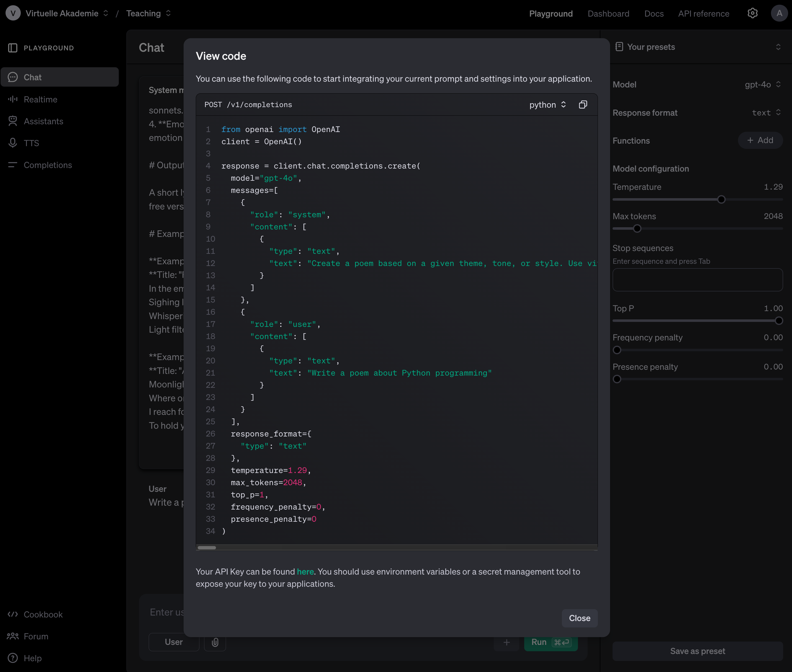Open the user account avatar
This screenshot has height=672, width=792.
pos(779,13)
